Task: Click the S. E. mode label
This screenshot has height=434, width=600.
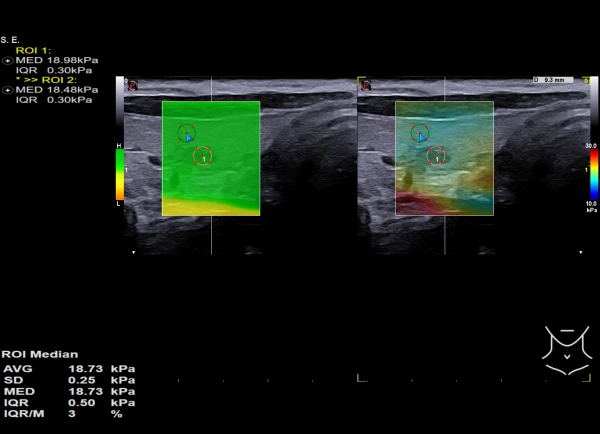Action: [11, 39]
